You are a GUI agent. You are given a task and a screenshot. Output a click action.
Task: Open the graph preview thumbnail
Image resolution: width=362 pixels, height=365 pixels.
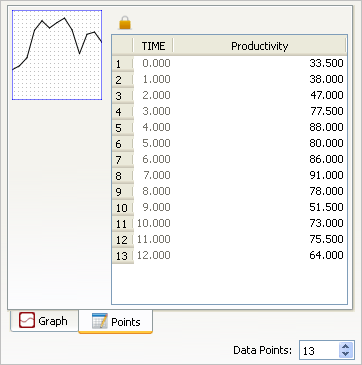click(x=57, y=55)
